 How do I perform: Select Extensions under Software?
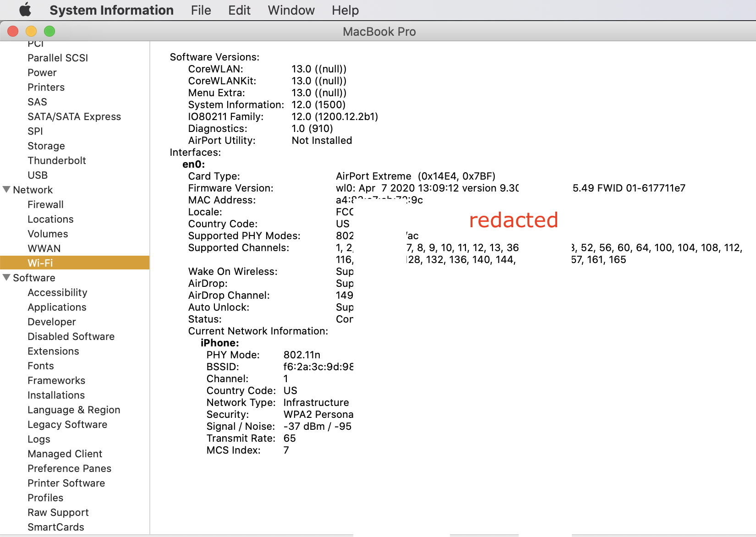53,351
